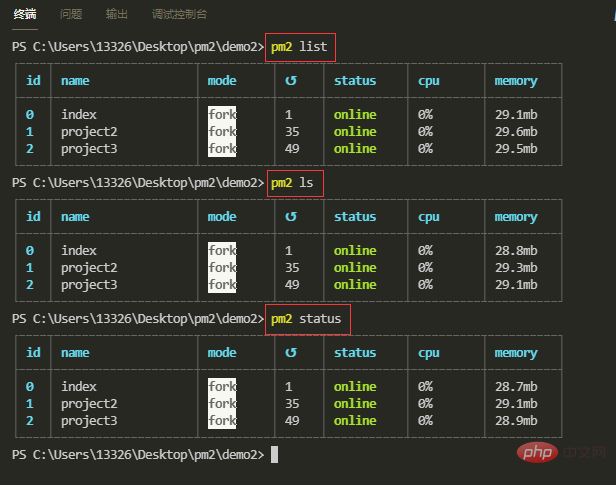Screen dimensions: 616x485
Task: Click memory value 29.5mb
Action: (516, 149)
